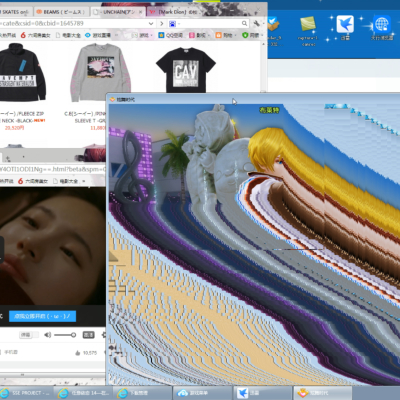
Task: Adjust the video volume slider
Action: point(65,335)
